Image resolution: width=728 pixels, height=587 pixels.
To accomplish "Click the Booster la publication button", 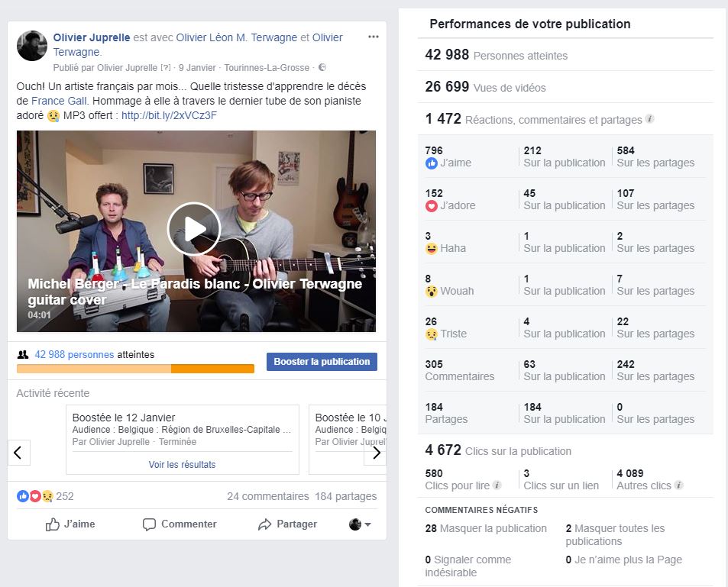I will tap(322, 362).
